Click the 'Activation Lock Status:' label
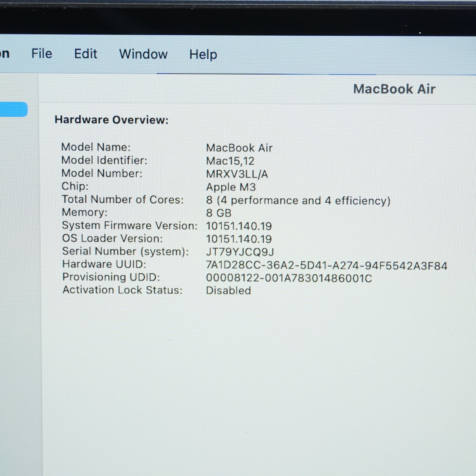 point(122,290)
